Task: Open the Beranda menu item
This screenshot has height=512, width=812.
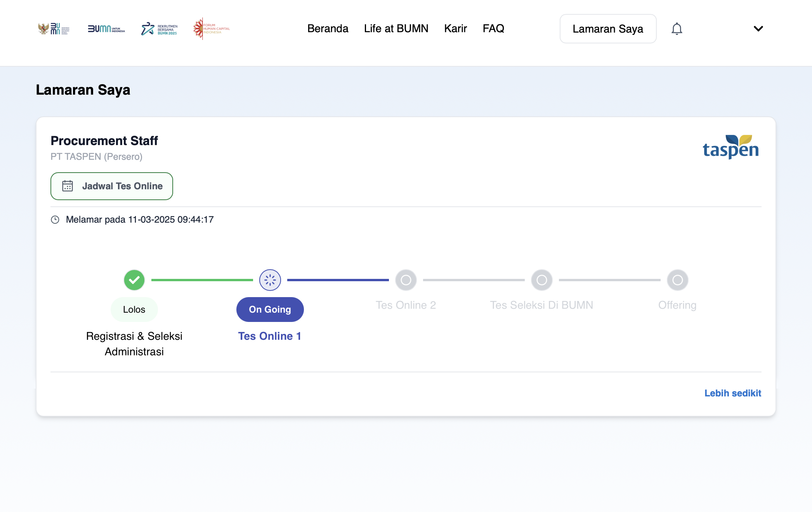Action: (328, 29)
